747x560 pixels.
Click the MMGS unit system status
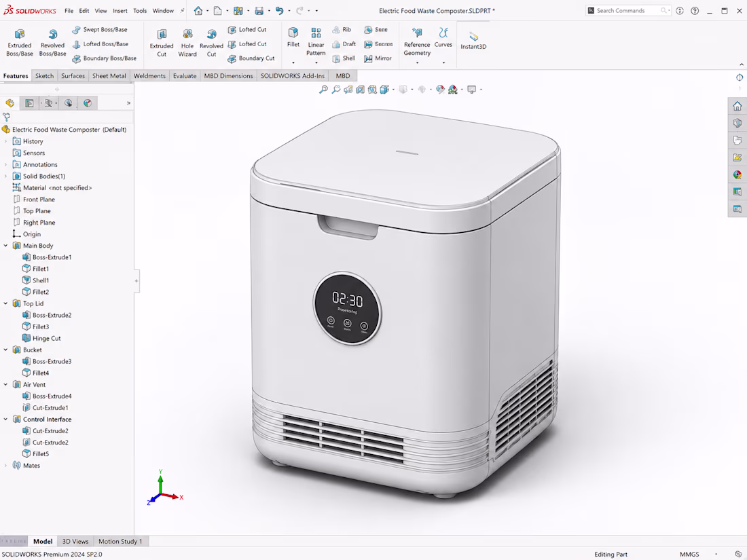(689, 555)
